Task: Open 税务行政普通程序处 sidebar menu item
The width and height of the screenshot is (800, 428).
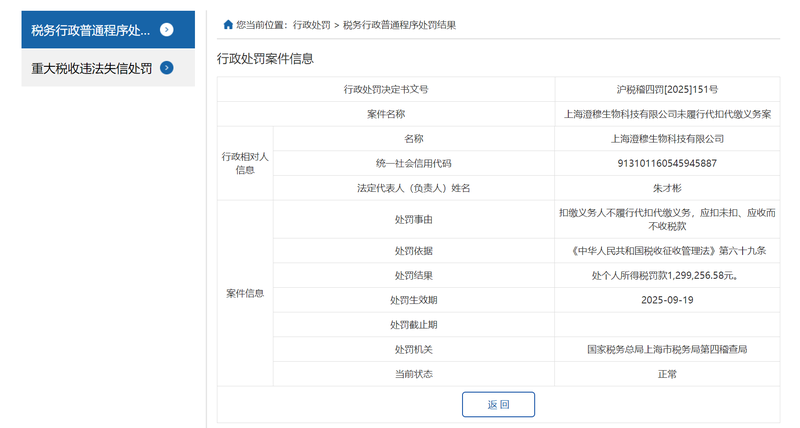Action: pos(108,30)
